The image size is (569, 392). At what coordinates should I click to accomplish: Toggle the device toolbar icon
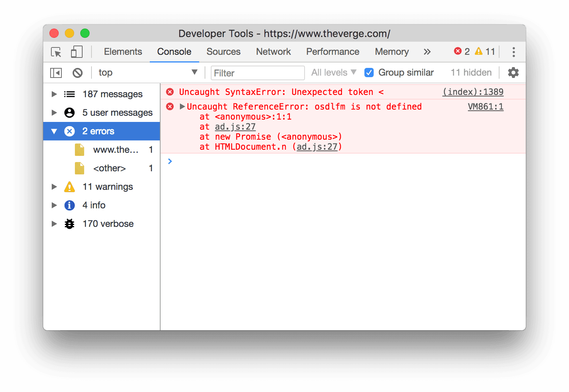[76, 52]
